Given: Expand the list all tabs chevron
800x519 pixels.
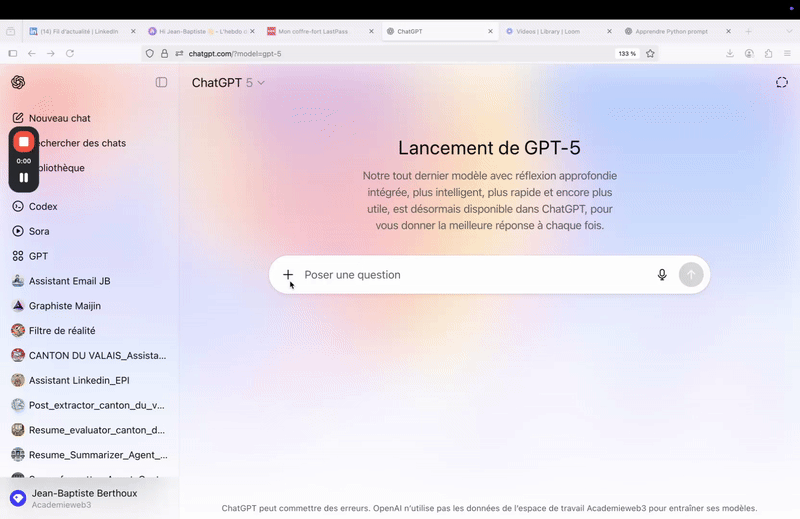Looking at the screenshot, I should click(789, 31).
